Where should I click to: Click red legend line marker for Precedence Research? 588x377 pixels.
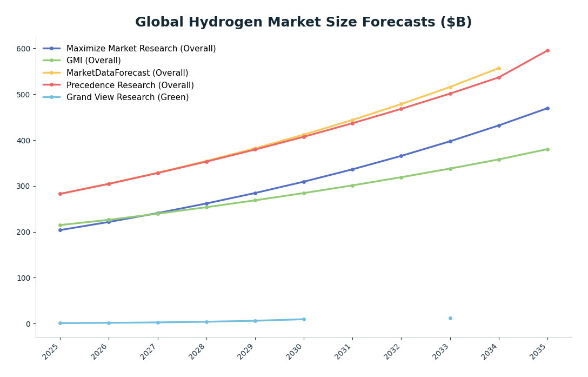(52, 85)
